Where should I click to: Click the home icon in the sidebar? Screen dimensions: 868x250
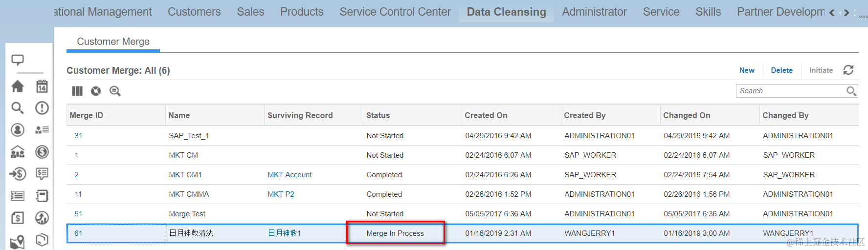pos(18,86)
